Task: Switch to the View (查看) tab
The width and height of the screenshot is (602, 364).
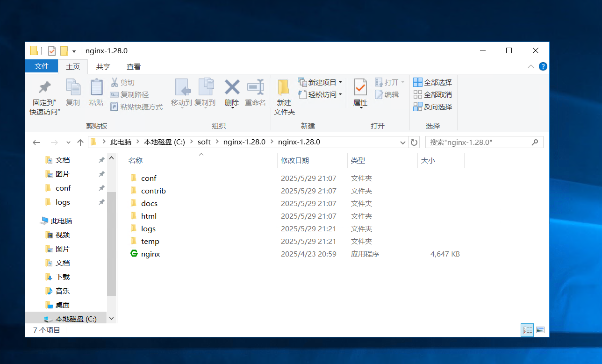Action: pyautogui.click(x=134, y=67)
